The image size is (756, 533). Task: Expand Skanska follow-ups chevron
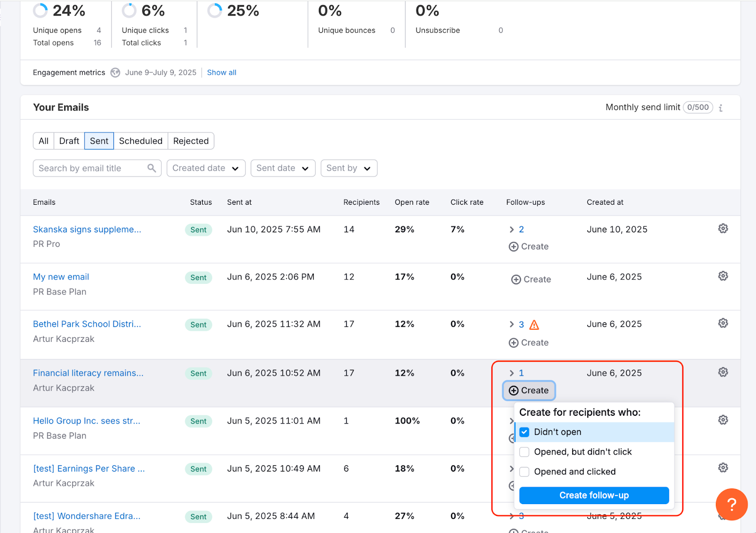511,230
